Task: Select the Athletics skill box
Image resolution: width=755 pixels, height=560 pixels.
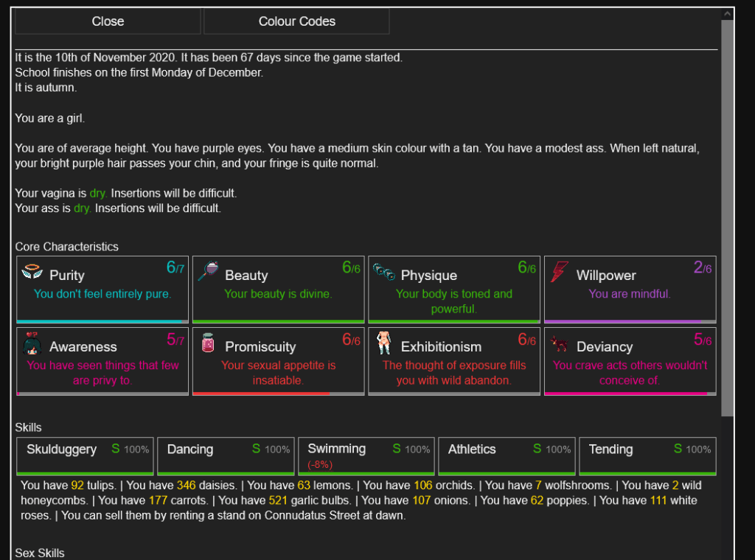Action: tap(507, 456)
